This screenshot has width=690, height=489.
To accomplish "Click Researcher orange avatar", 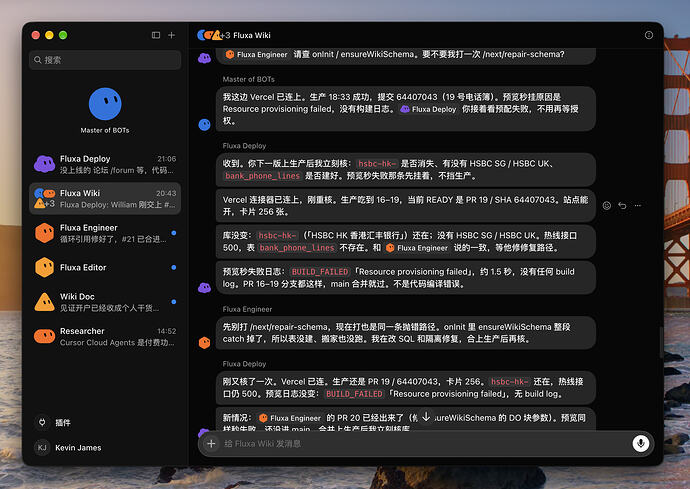I will (x=44, y=336).
